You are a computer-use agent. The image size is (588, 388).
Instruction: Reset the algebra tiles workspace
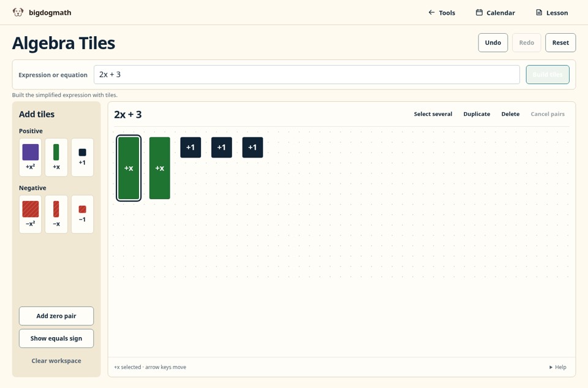[560, 43]
